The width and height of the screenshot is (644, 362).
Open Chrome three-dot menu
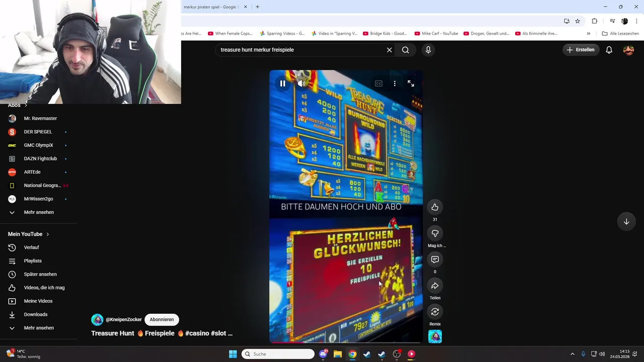coord(637,21)
